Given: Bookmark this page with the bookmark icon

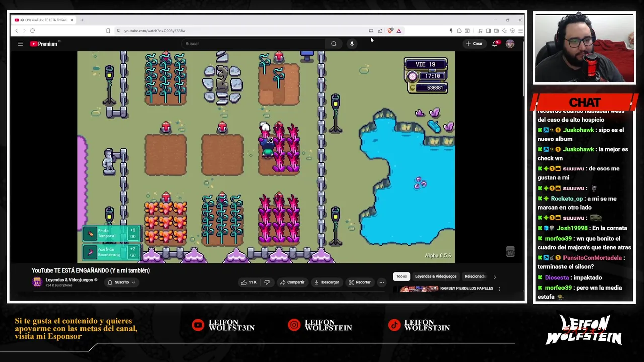Looking at the screenshot, I should coord(108,31).
